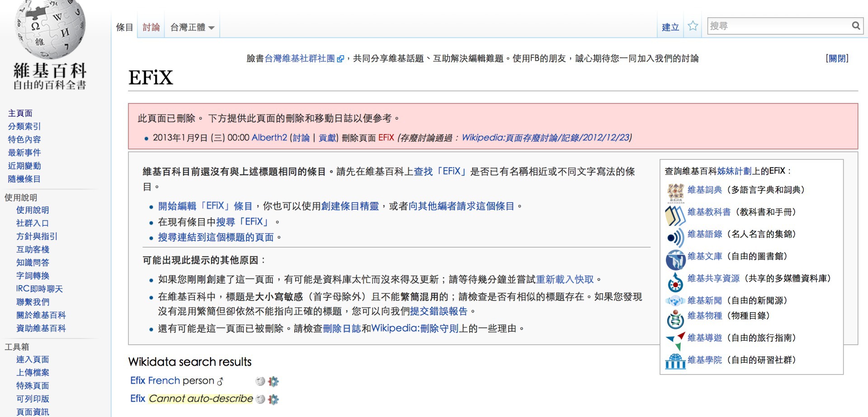Image resolution: width=868 pixels, height=417 pixels.
Task: Open 上傳檔案 in the toolbox
Action: point(33,372)
